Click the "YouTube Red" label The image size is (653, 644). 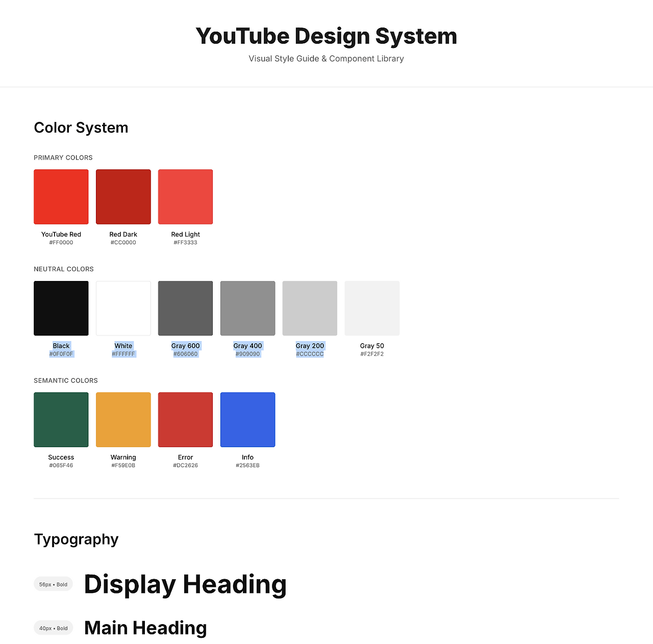click(x=61, y=235)
